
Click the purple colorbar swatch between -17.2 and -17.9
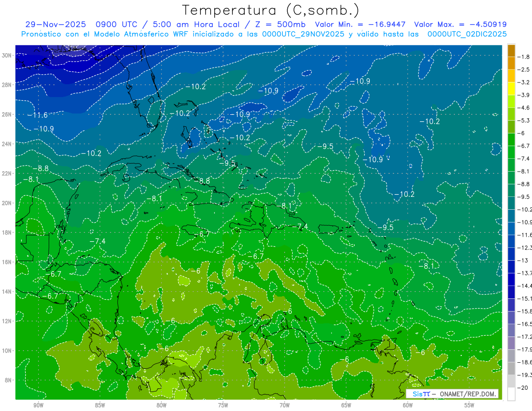pos(511,343)
